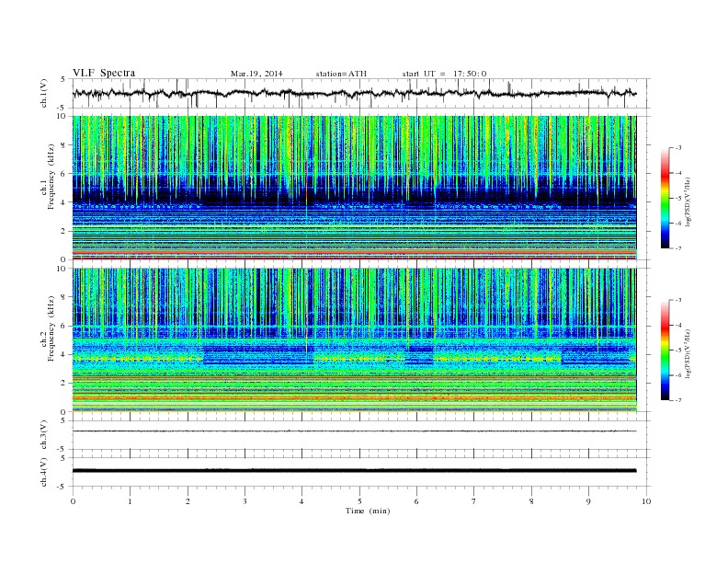Click the 'station=ATH' label
728x563 pixels.
341,74
